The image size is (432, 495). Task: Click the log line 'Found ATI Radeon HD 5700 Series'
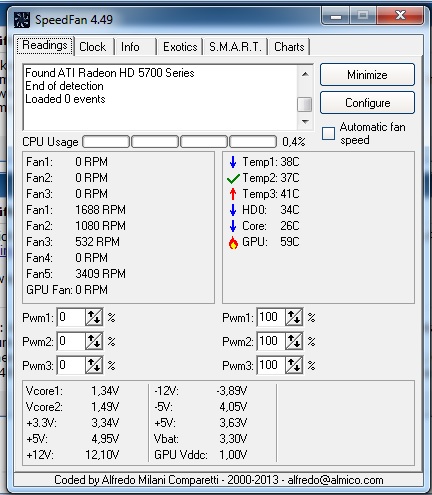tap(110, 73)
